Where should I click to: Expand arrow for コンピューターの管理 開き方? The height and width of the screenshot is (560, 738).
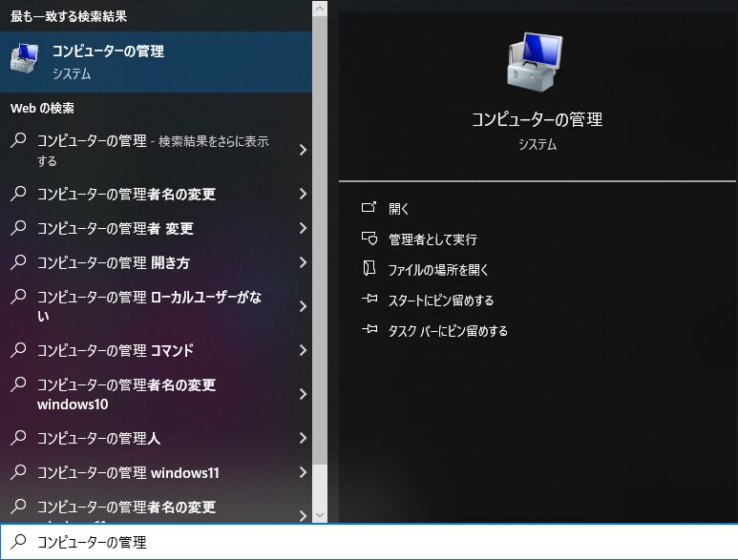coord(303,262)
